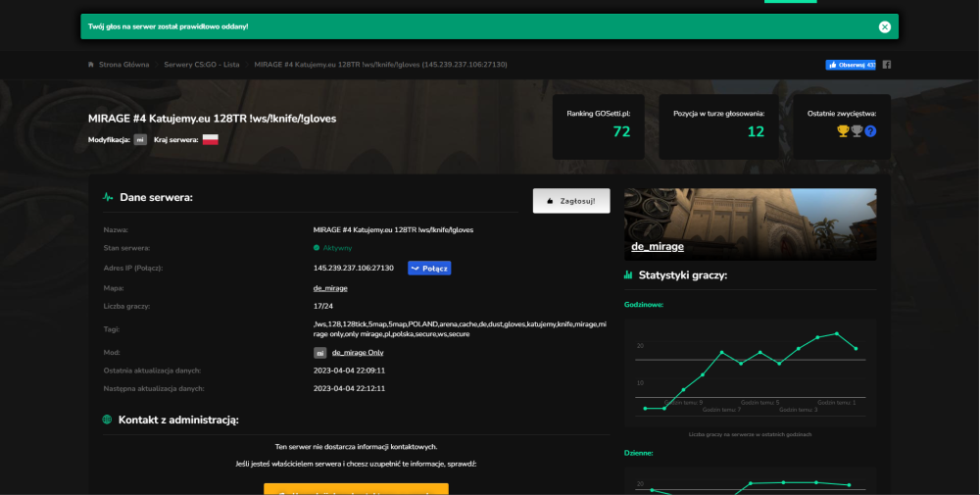
Task: Open de_mirage map link in Mapa row
Action: click(x=330, y=288)
